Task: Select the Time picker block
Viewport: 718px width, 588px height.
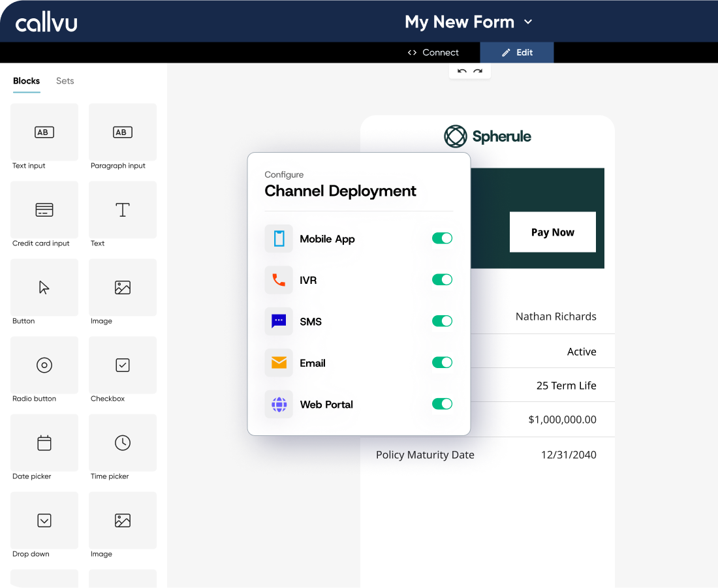Action: pyautogui.click(x=122, y=443)
